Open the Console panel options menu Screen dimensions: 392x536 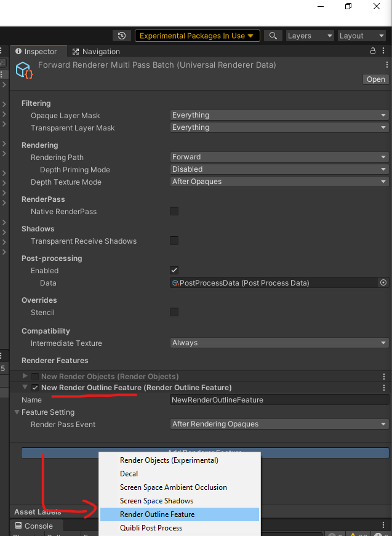pyautogui.click(x=383, y=525)
